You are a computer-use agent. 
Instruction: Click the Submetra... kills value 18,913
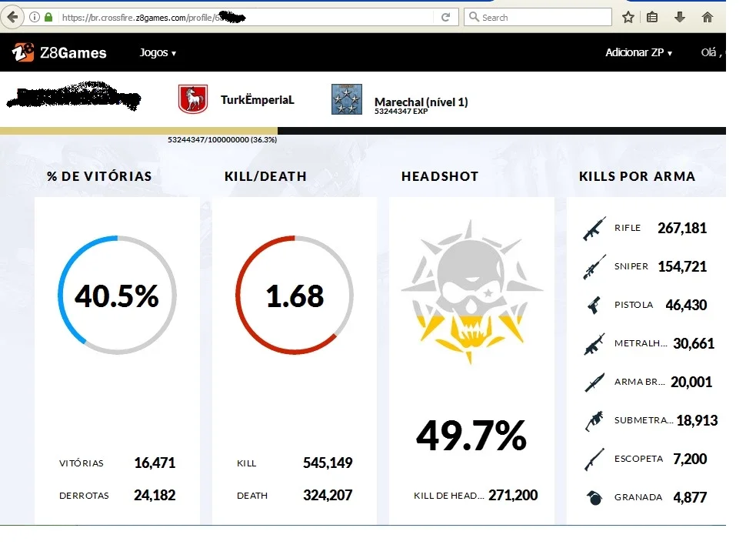(x=698, y=421)
